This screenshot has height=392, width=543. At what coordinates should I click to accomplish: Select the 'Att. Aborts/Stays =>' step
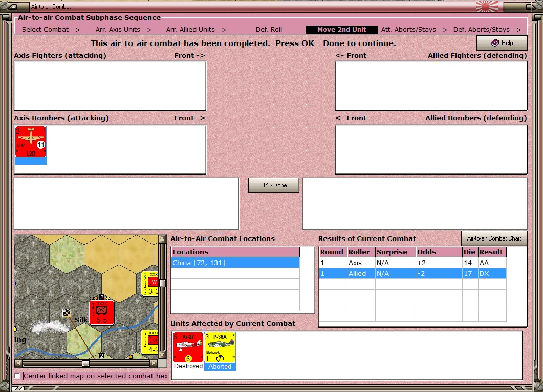[414, 30]
